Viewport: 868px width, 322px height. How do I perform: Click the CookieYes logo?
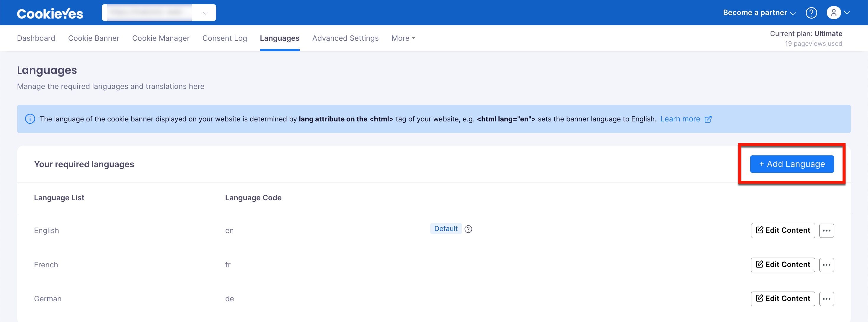click(x=50, y=14)
